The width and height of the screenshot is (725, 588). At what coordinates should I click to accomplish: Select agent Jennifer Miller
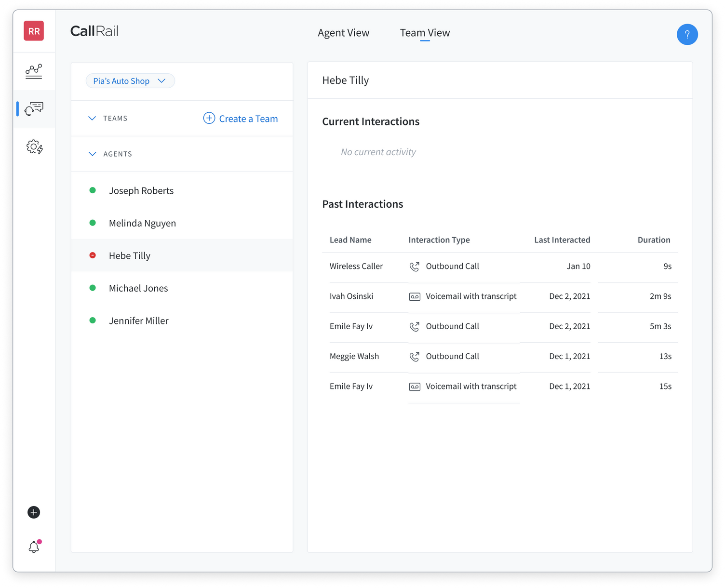coord(138,321)
